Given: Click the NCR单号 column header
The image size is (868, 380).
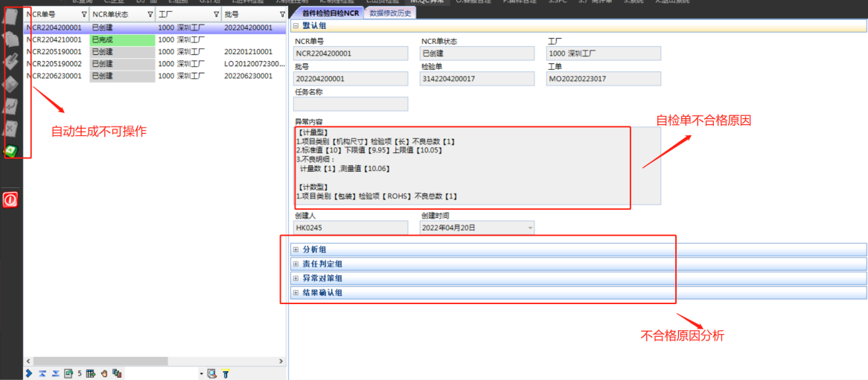Looking at the screenshot, I should (52, 14).
